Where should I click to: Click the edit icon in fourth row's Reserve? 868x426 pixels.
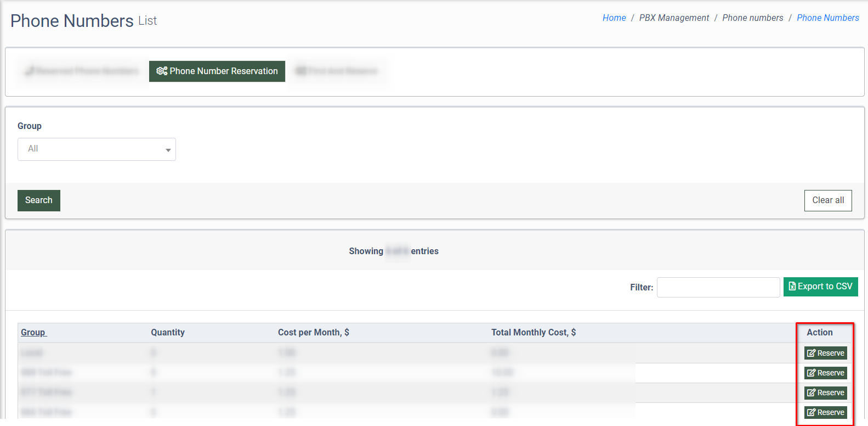point(811,413)
